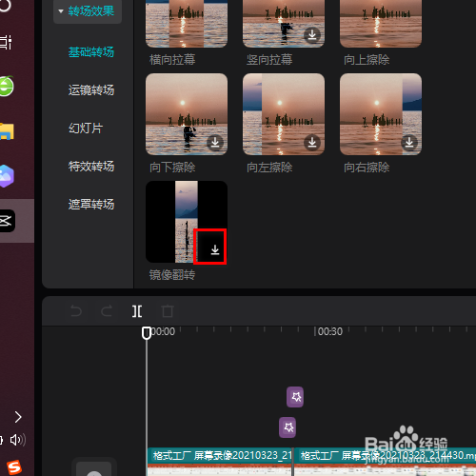
Task: Select the 横向拉幕 transition thumbnail
Action: (x=187, y=24)
